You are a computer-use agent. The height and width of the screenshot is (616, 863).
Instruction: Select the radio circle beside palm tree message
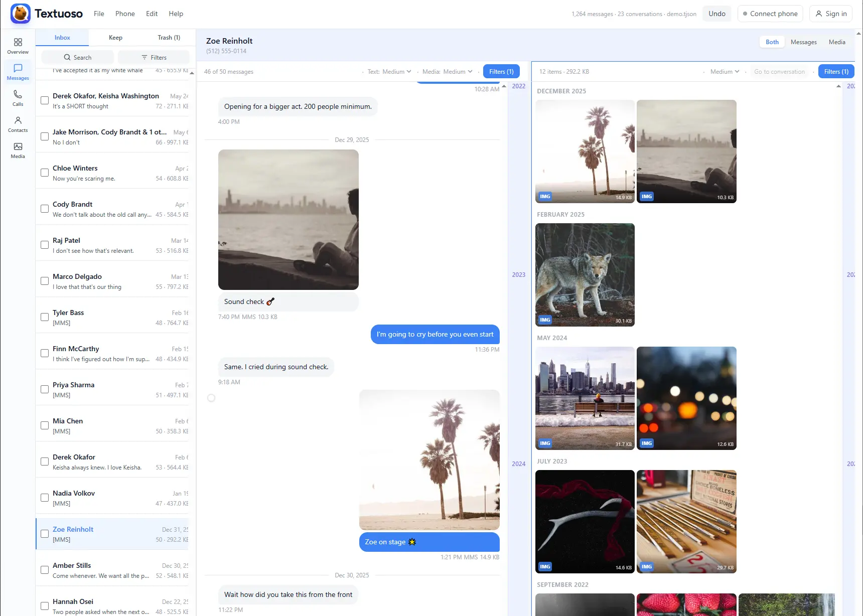pyautogui.click(x=211, y=398)
